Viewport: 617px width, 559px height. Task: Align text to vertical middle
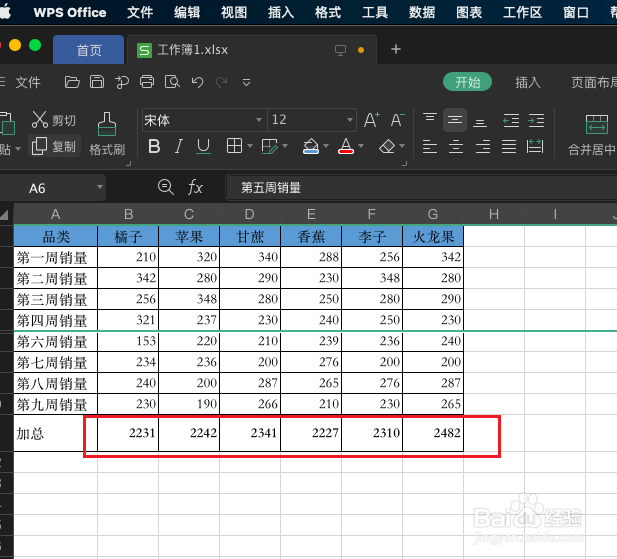pos(455,120)
